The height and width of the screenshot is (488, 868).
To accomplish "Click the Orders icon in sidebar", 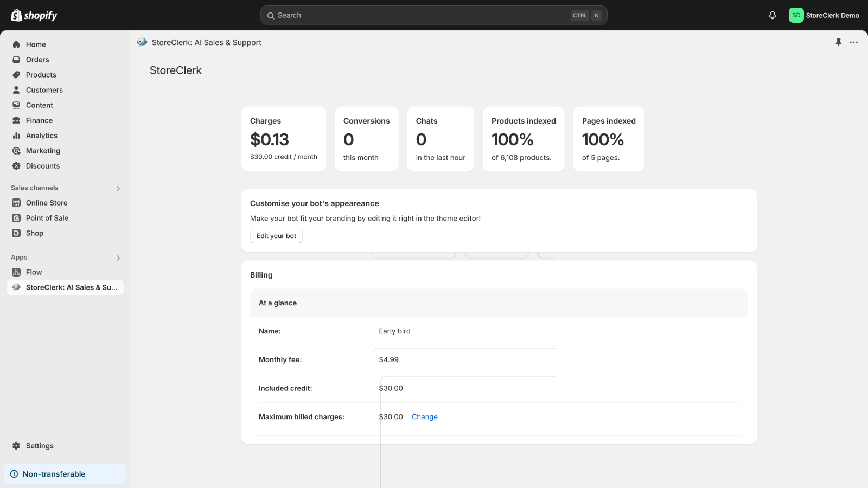I will [x=16, y=60].
